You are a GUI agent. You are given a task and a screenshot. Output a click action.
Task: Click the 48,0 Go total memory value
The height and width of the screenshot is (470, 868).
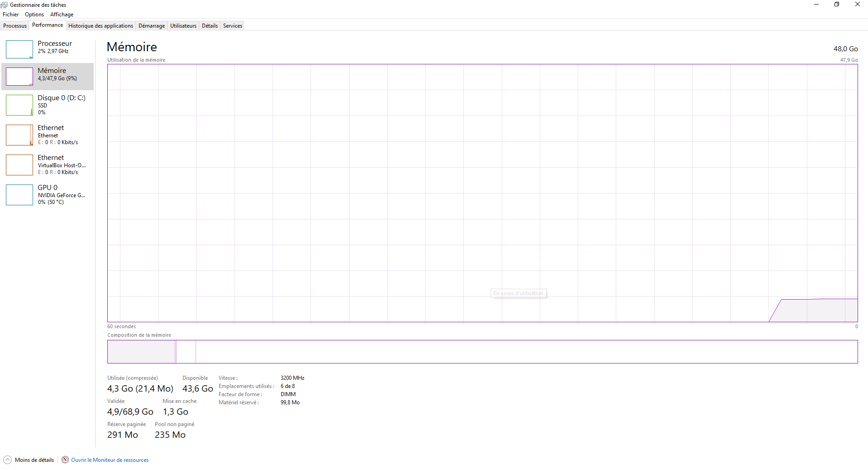pyautogui.click(x=845, y=49)
